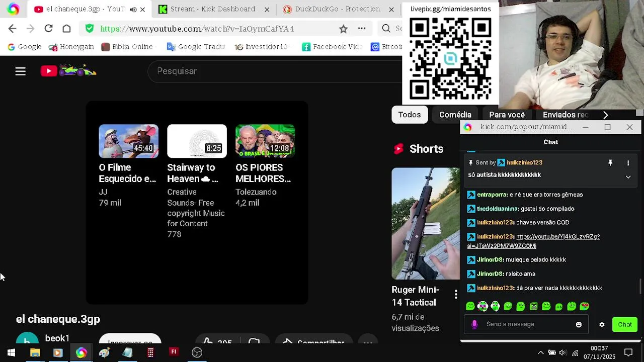644x362 pixels.
Task: Click the entraporra username in chat
Action: (x=492, y=195)
